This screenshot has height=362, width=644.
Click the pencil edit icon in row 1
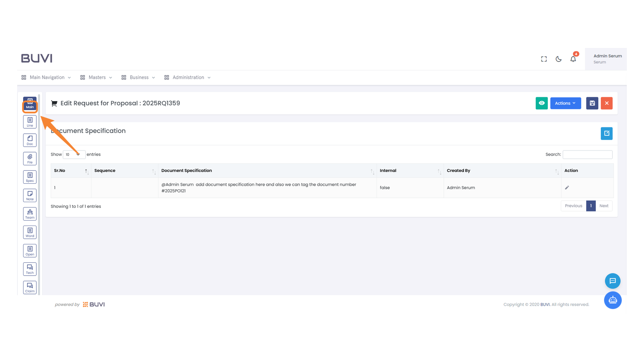(x=567, y=188)
